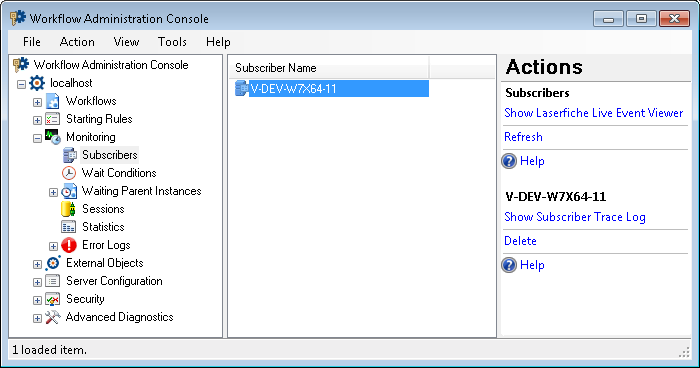The width and height of the screenshot is (700, 368).
Task: Click the Subscriber Name column header
Action: tap(330, 68)
